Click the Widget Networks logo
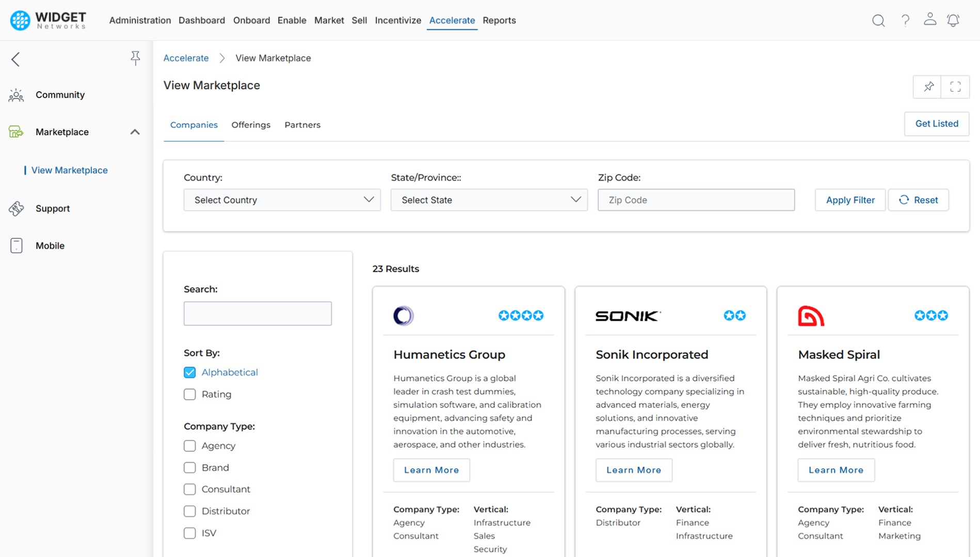Screen dimensions: 980x557 point(46,20)
